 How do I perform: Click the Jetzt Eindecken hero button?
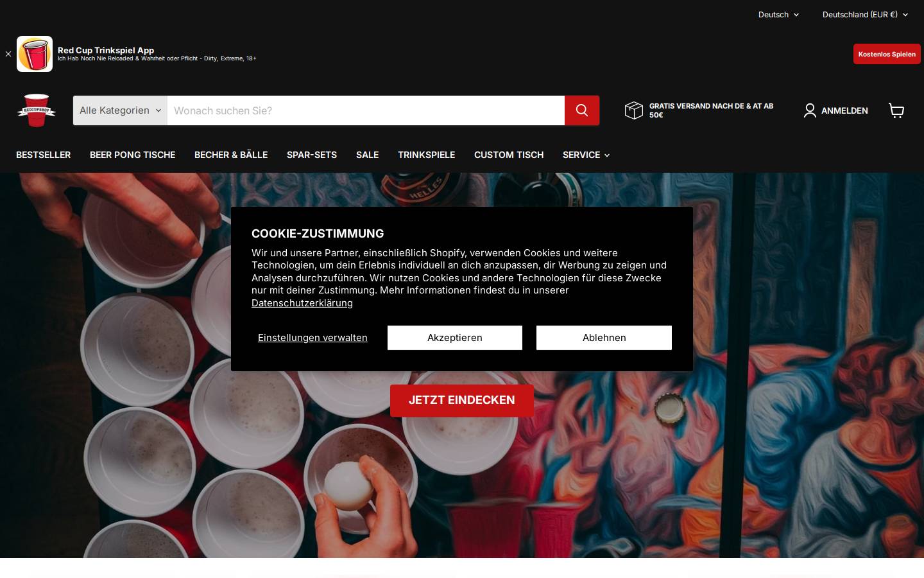[462, 400]
